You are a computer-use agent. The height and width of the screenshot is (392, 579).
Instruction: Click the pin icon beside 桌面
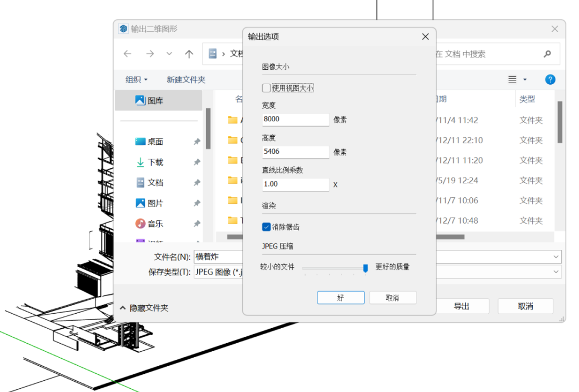[197, 142]
